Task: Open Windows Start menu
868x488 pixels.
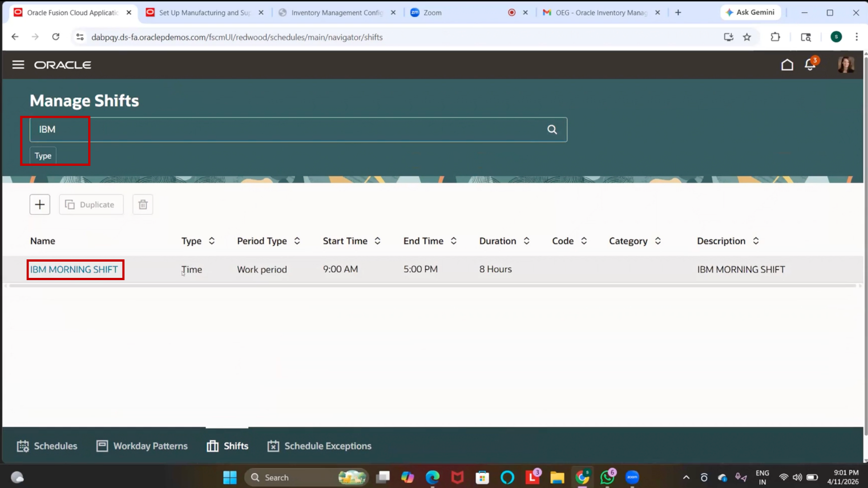Action: 230,477
